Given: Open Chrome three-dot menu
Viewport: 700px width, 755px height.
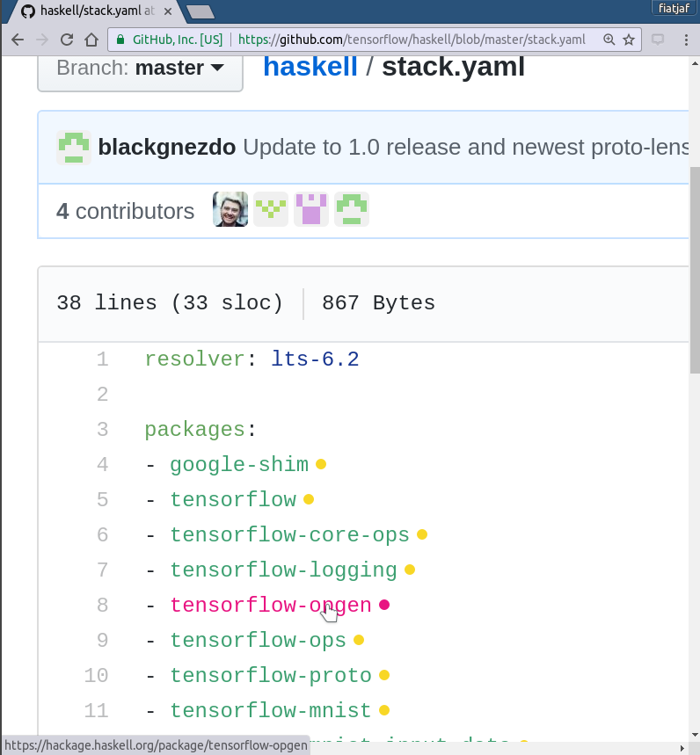Looking at the screenshot, I should [x=686, y=40].
